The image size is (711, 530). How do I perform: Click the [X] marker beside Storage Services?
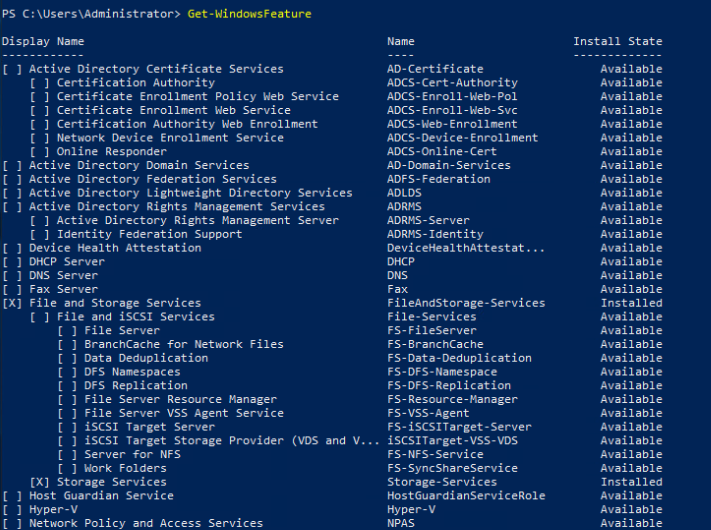(39, 482)
